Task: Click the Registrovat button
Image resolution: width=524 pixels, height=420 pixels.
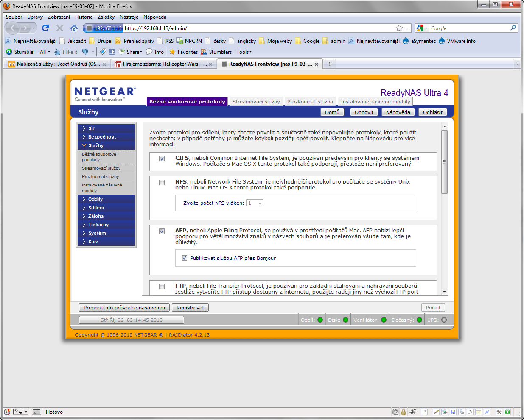Action: pos(190,308)
